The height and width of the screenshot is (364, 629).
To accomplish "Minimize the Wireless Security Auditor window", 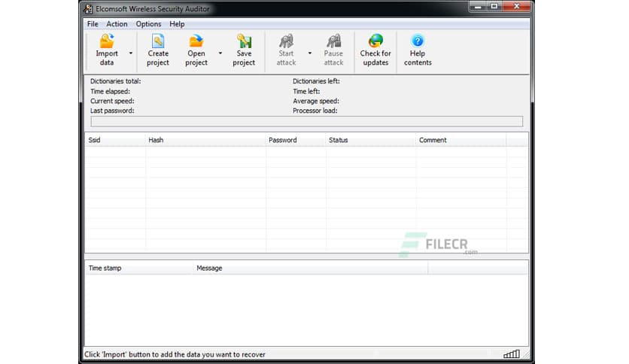I will 478,7.
